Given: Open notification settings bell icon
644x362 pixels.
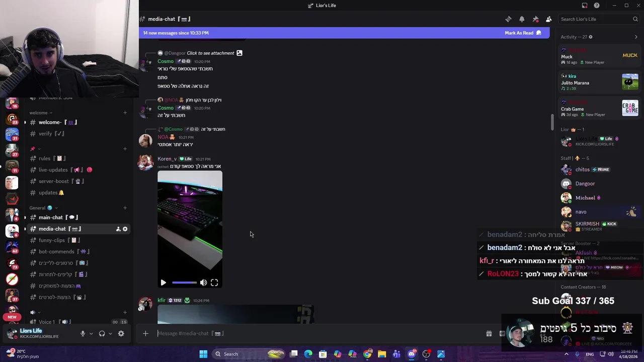Looking at the screenshot, I should pyautogui.click(x=522, y=19).
